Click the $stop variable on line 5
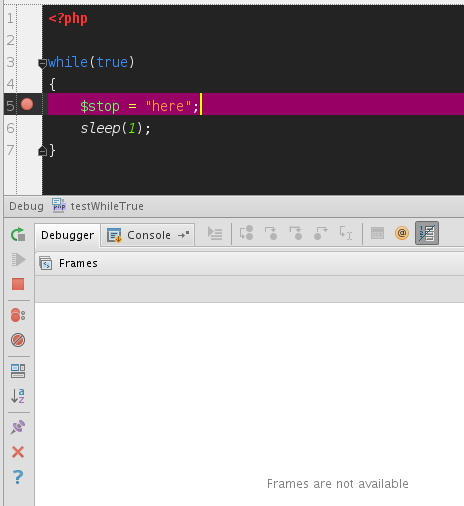 click(100, 107)
